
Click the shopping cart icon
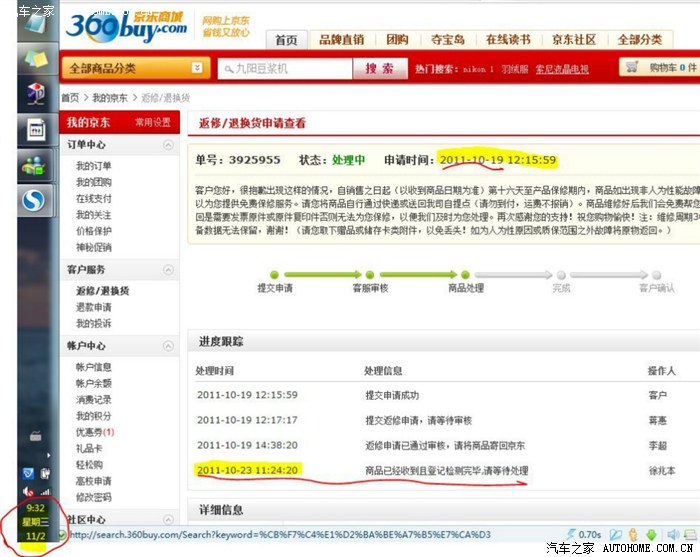(632, 67)
